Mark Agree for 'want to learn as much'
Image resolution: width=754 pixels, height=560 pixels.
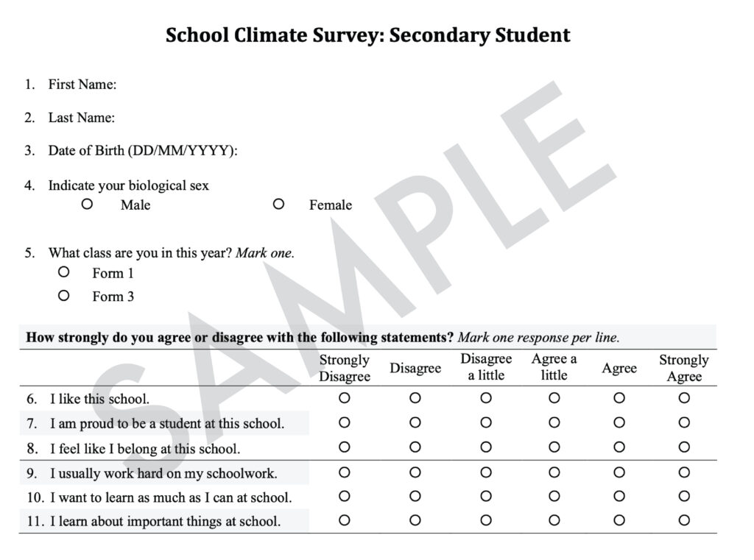(x=619, y=496)
